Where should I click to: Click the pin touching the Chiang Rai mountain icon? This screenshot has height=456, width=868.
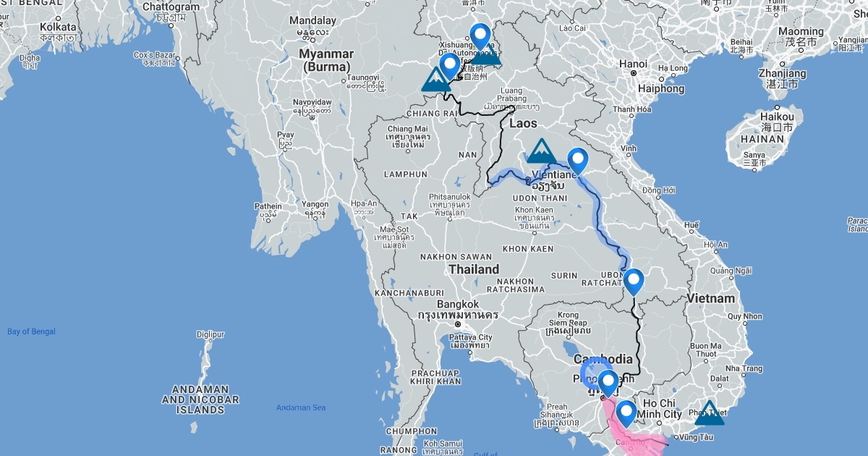pos(450,66)
